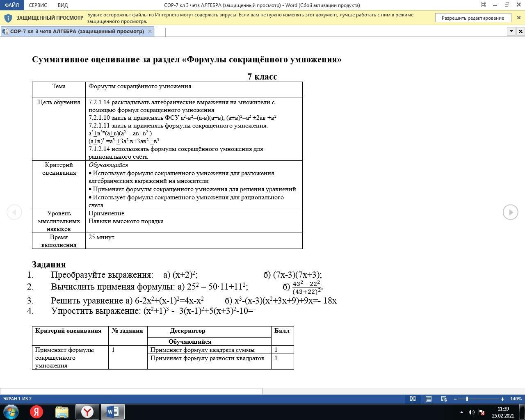Image resolution: width=525 pixels, height=420 pixels.
Task: Switch to Read Mode view in status bar
Action: tap(413, 399)
